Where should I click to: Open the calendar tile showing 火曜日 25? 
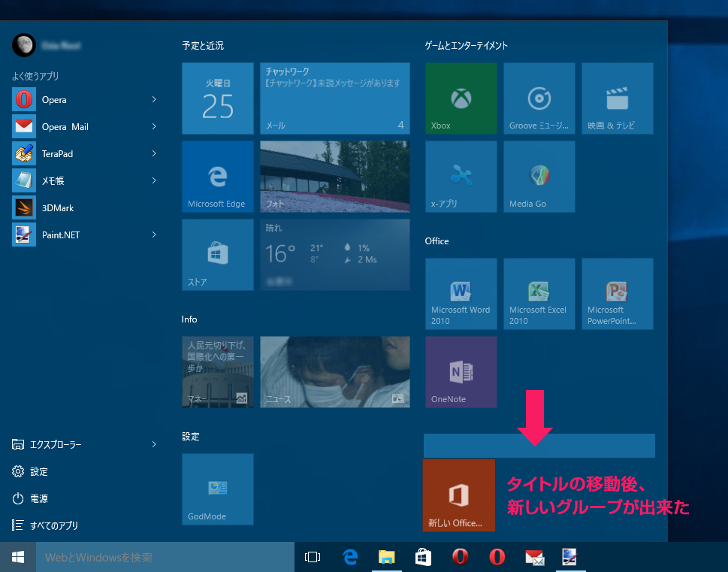point(218,98)
